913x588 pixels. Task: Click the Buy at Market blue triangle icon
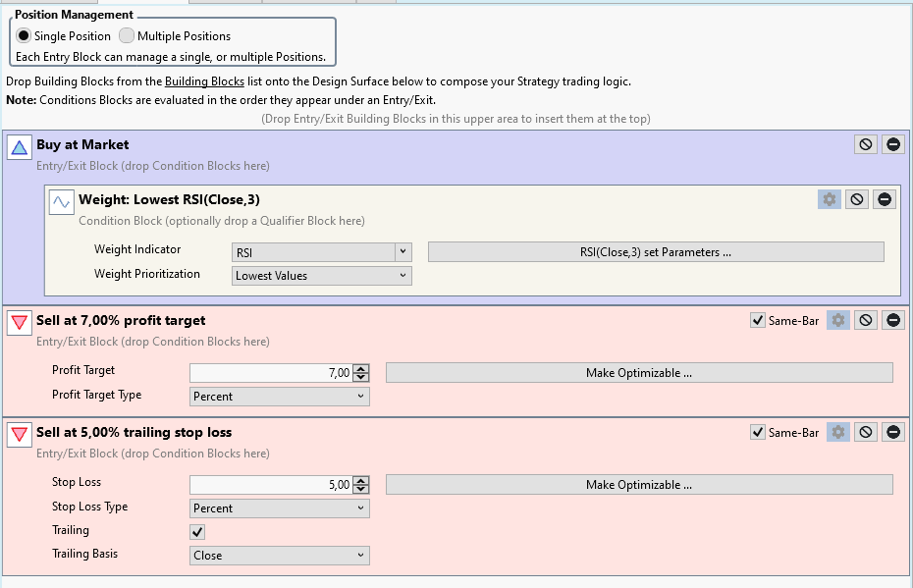point(20,148)
